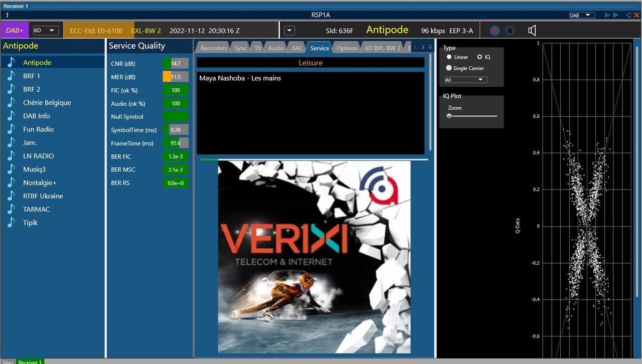Click the music note icon beside Jam.
The width and height of the screenshot is (642, 364).
click(11, 142)
